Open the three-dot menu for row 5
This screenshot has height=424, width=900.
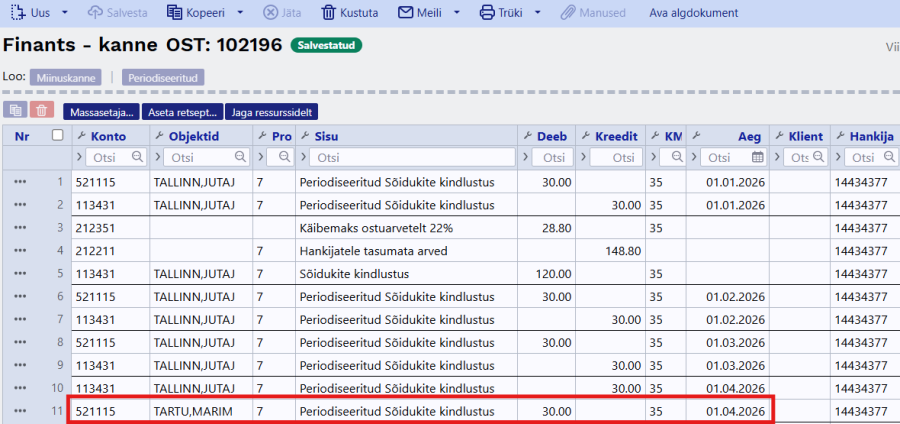(x=21, y=274)
